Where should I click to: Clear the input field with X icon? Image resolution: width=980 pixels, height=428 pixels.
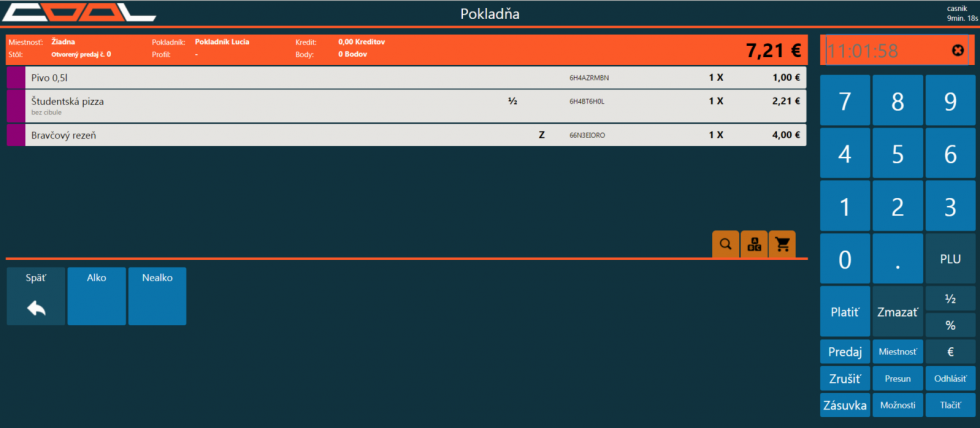pyautogui.click(x=958, y=50)
